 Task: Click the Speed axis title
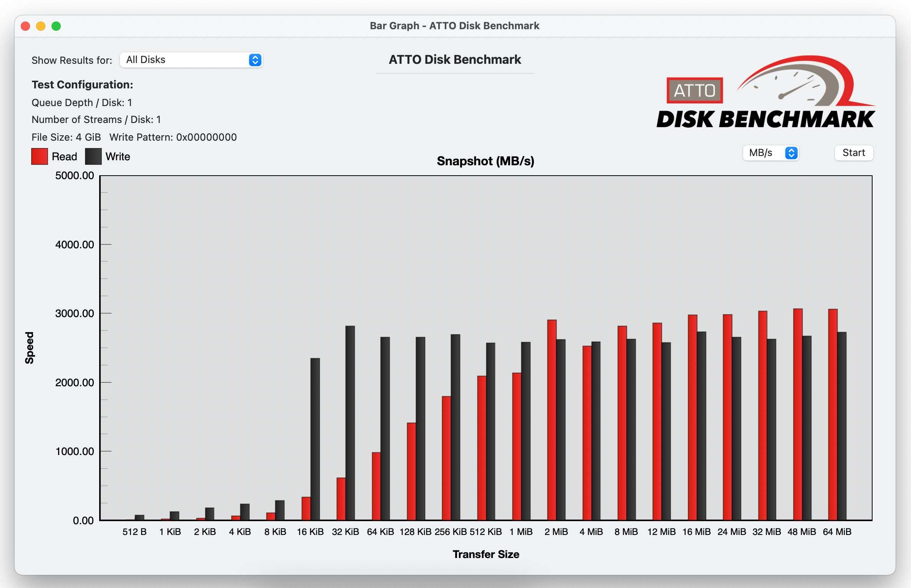point(30,348)
